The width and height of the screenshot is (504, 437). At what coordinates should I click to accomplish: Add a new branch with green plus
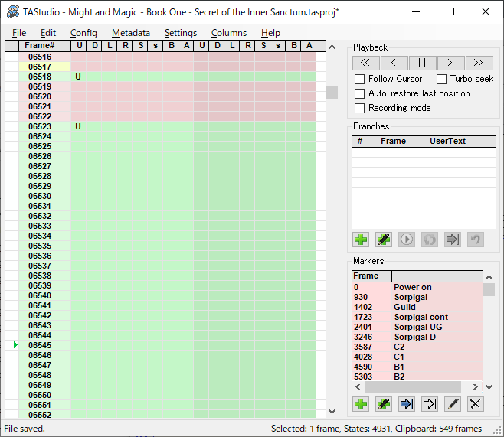[361, 240]
